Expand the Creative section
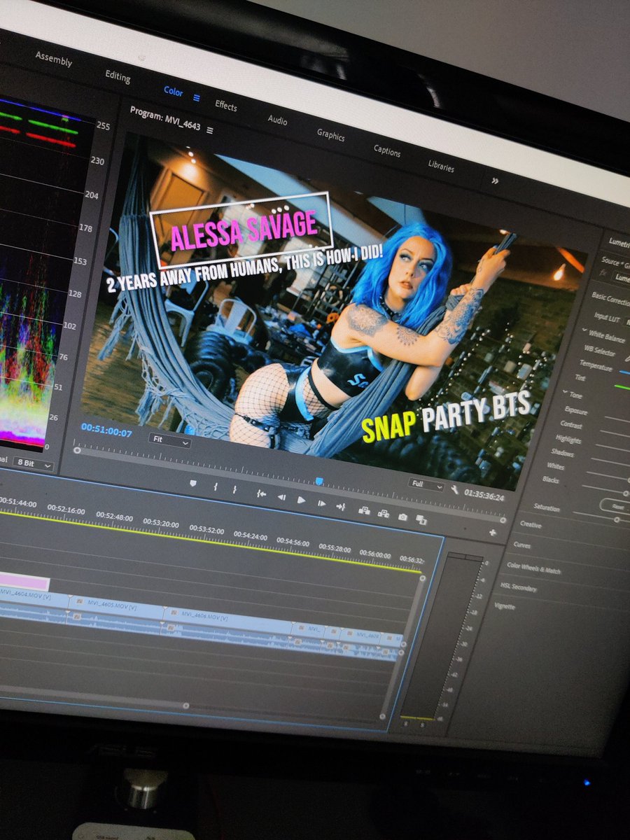Viewport: 630px width, 840px height. 531,524
